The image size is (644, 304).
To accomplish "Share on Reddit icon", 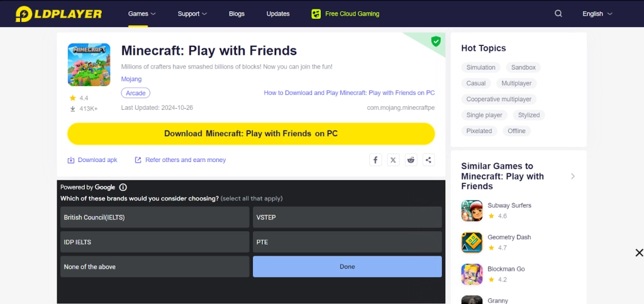I will tap(411, 160).
